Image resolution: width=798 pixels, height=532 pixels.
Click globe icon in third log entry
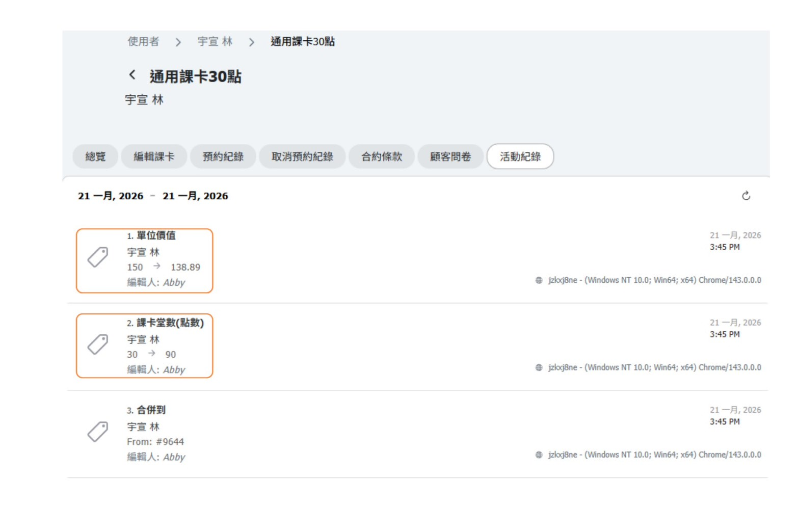click(x=539, y=455)
